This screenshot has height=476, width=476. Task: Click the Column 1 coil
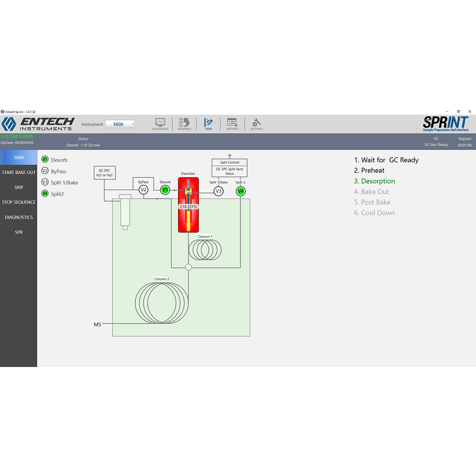pos(205,250)
